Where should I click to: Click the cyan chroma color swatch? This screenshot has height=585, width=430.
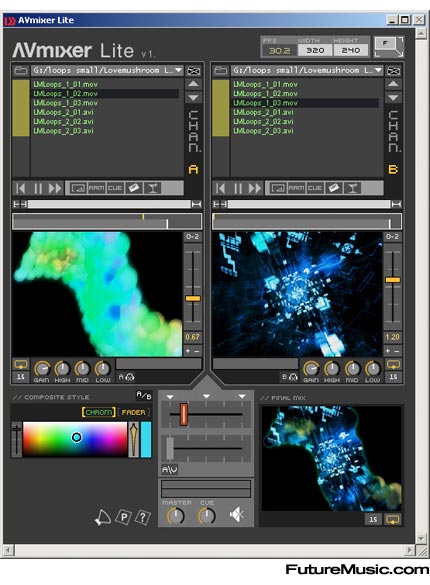click(146, 439)
